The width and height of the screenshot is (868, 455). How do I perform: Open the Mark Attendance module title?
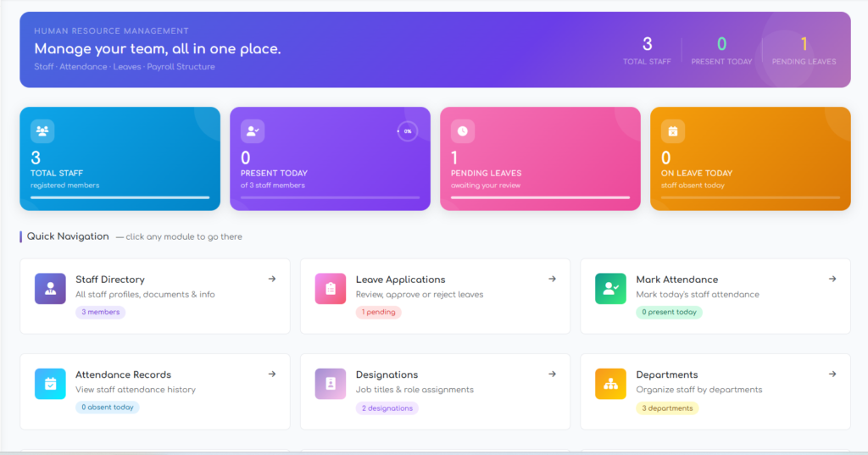click(676, 280)
